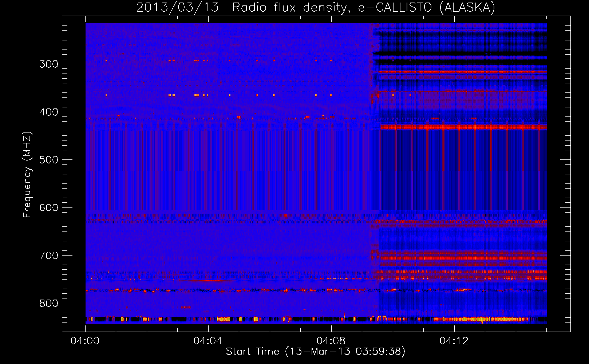Click the 04:08 time tick label
The height and width of the screenshot is (364, 589).
click(x=331, y=341)
